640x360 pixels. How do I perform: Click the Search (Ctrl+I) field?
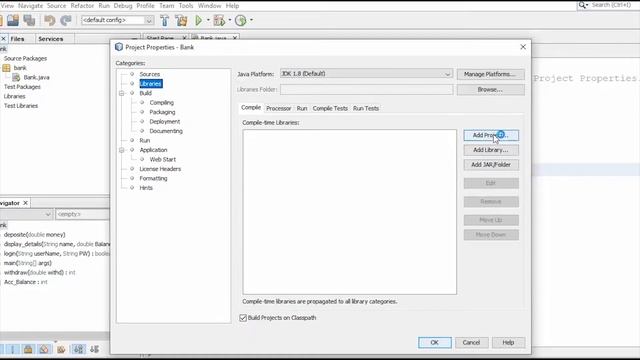pyautogui.click(x=611, y=5)
